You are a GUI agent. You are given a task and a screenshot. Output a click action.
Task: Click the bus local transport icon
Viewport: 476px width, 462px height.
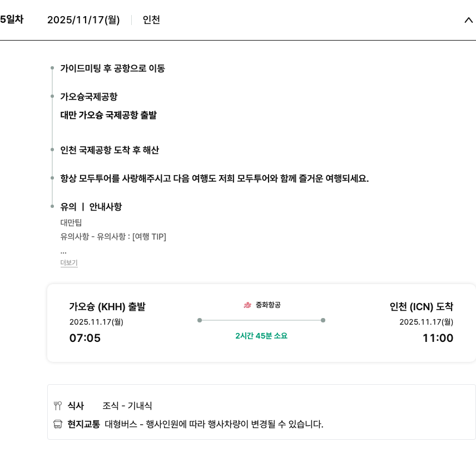click(58, 425)
